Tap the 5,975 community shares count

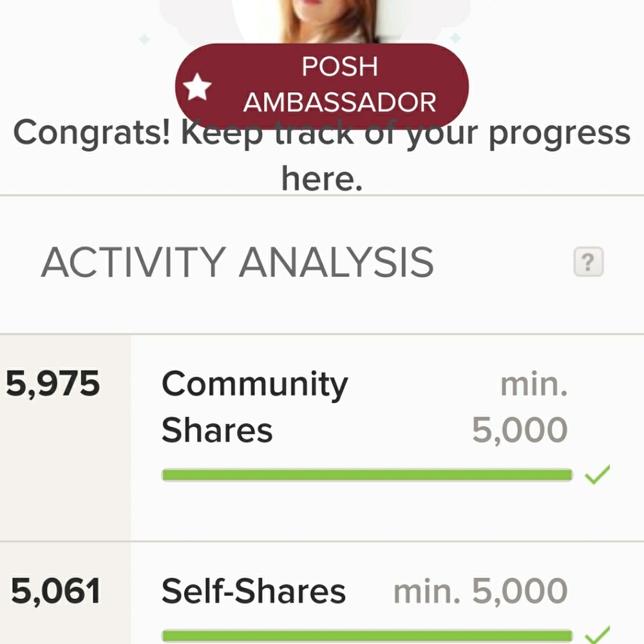[53, 384]
